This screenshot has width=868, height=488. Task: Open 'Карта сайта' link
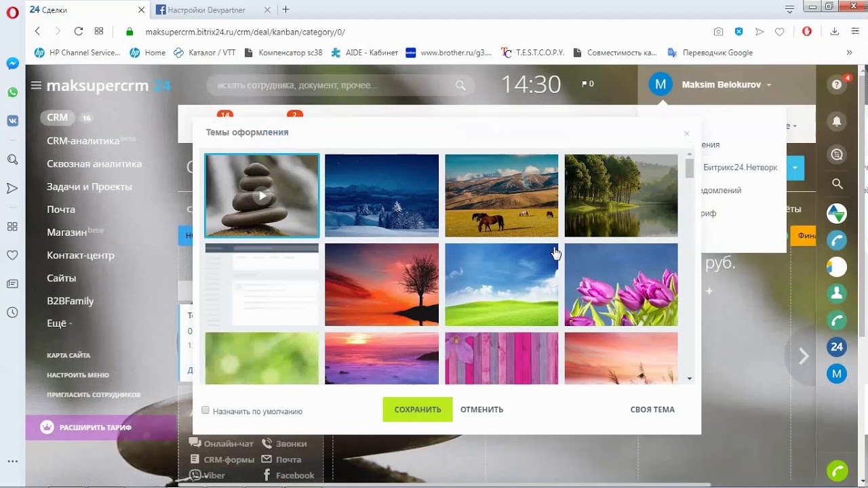pos(68,355)
